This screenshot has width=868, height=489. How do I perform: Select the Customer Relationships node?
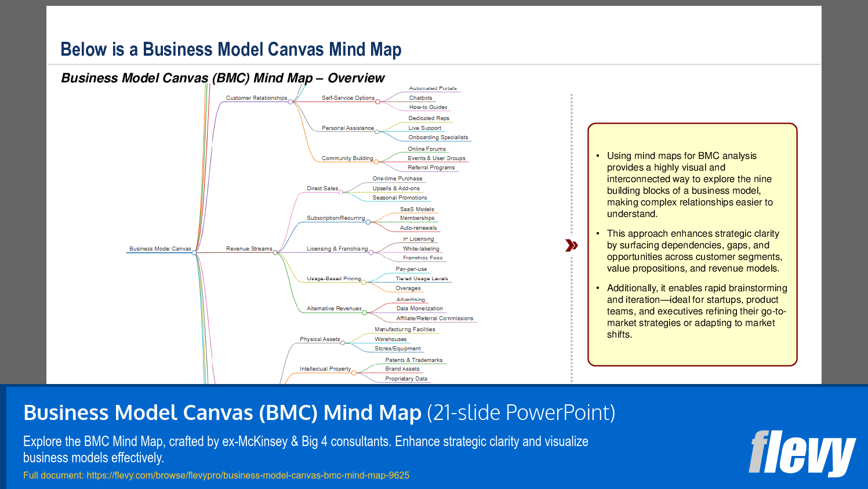click(256, 98)
